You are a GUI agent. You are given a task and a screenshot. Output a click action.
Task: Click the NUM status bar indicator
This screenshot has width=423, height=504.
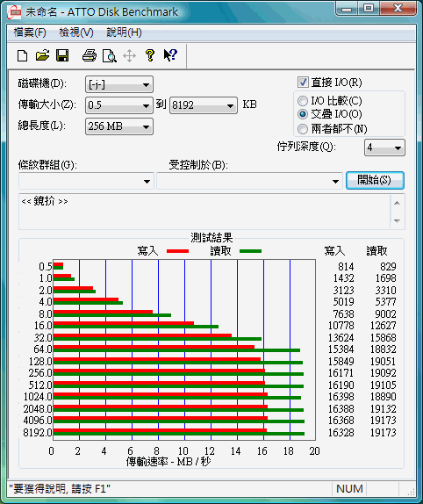click(349, 489)
